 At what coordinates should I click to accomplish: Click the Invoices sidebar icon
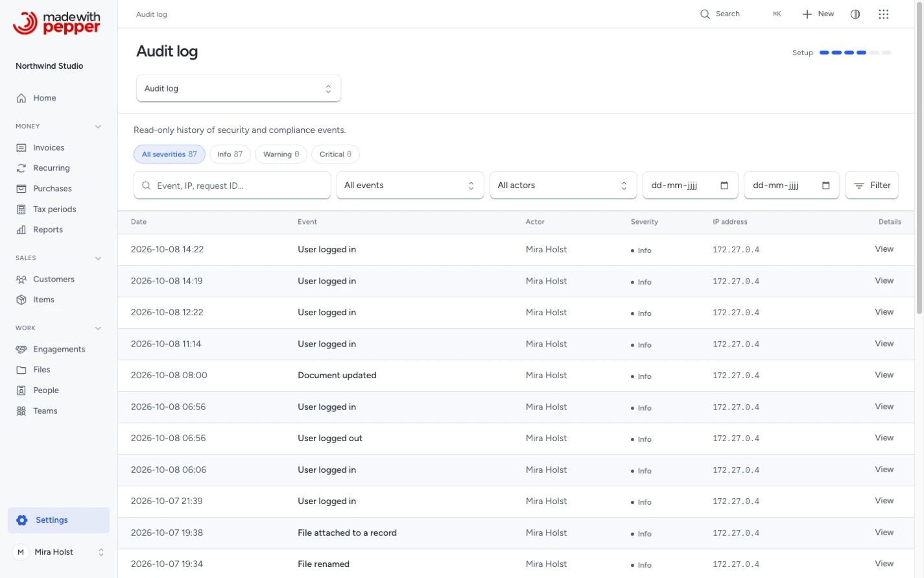[x=21, y=148]
